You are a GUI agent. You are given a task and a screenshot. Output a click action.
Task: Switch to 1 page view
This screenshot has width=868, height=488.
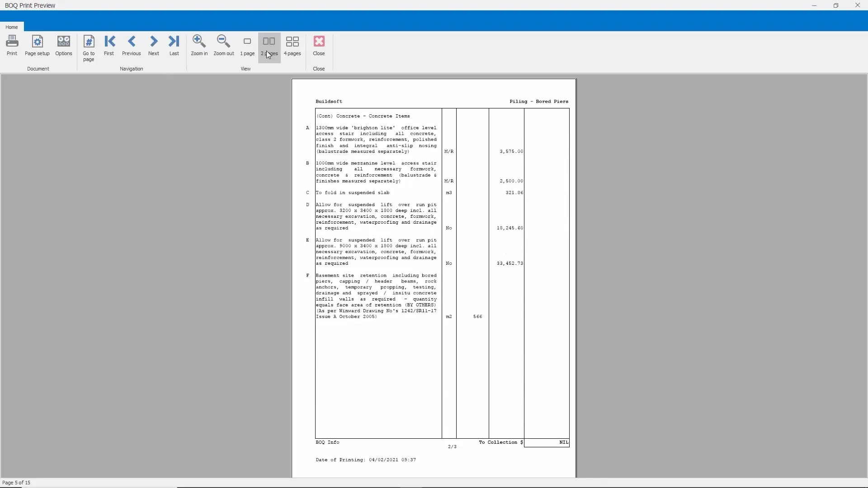tap(247, 45)
